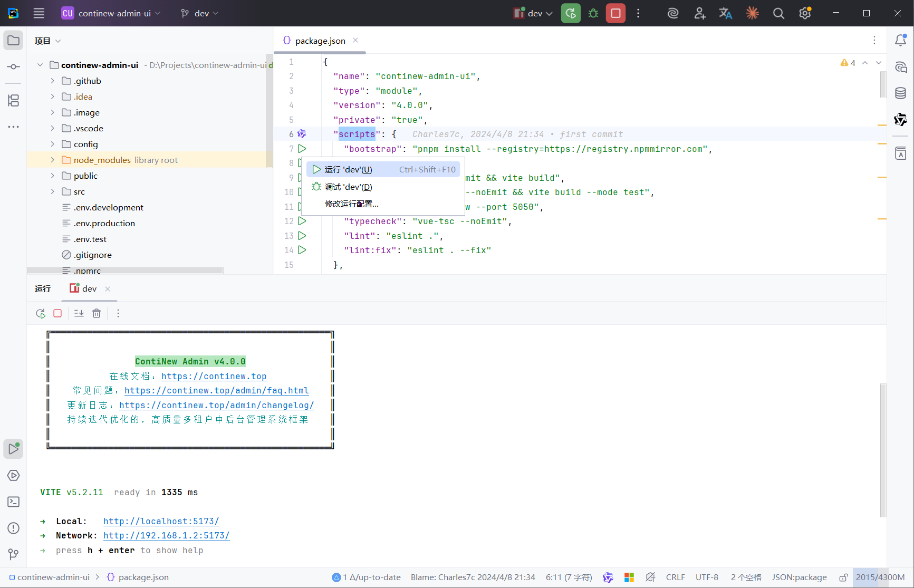Choose 调试 'dev' from popup menu

[383, 187]
